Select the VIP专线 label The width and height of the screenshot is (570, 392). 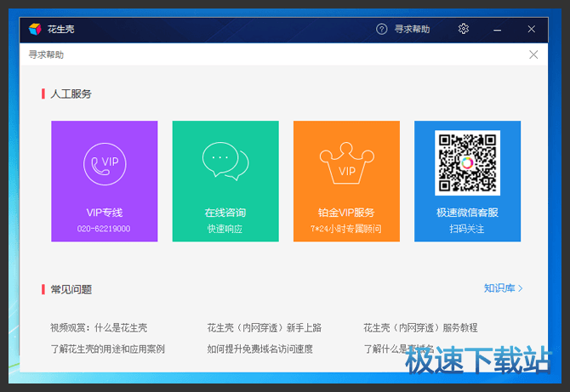(105, 213)
